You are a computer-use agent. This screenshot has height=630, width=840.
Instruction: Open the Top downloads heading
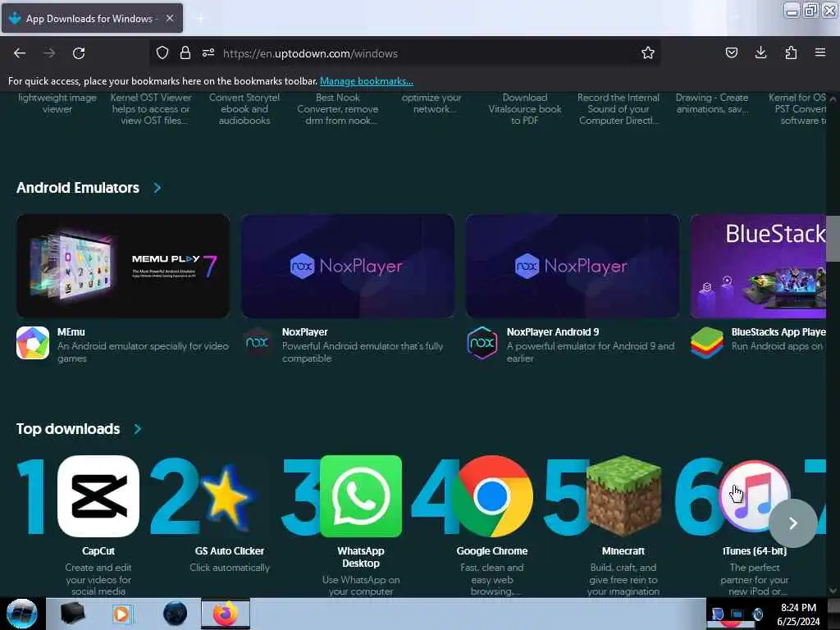click(x=68, y=428)
